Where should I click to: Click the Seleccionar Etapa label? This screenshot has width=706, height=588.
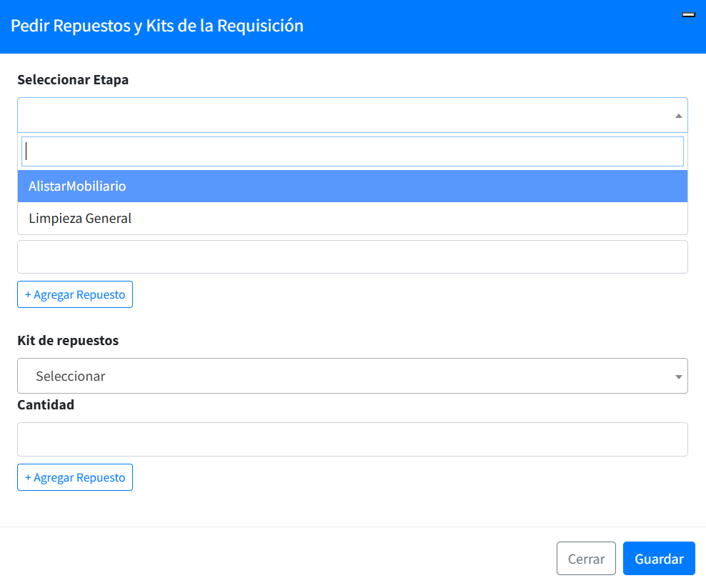pyautogui.click(x=73, y=80)
